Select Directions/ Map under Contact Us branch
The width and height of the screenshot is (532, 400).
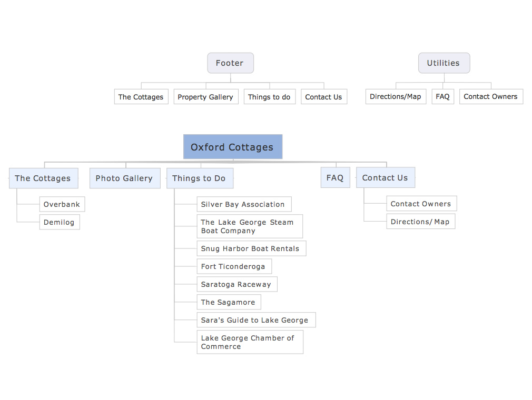pyautogui.click(x=421, y=222)
